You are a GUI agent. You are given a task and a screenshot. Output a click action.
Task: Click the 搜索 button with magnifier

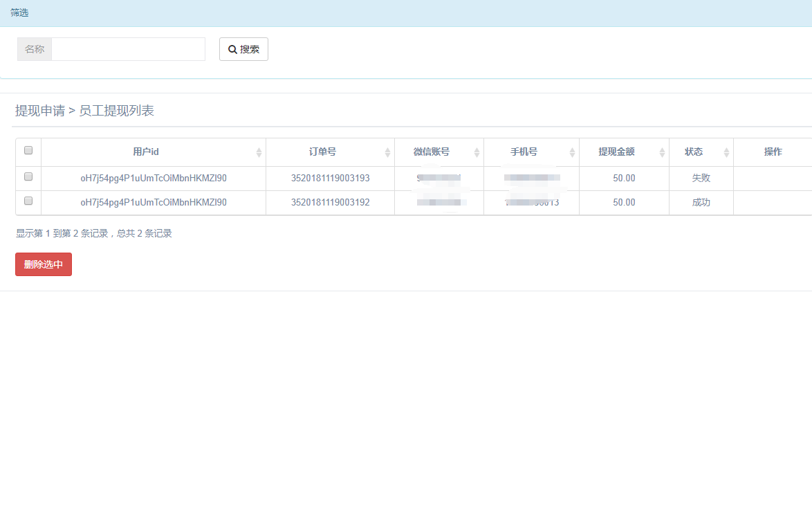click(243, 49)
